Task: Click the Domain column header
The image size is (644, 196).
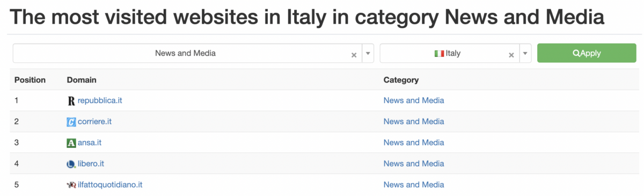Action: [82, 79]
